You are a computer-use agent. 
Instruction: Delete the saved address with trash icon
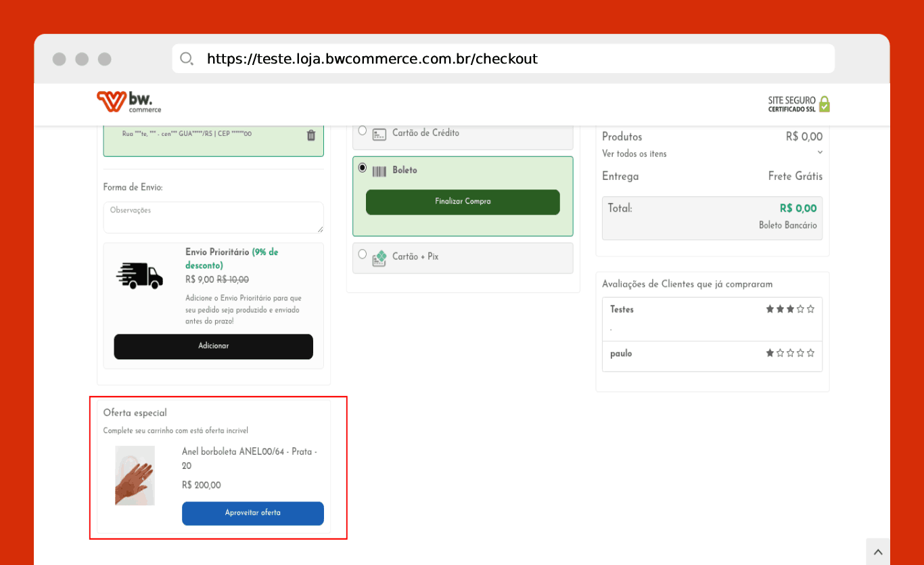pyautogui.click(x=311, y=135)
